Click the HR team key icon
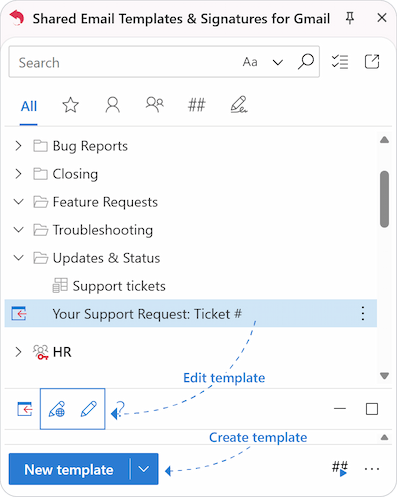397x497 pixels. pyautogui.click(x=41, y=352)
